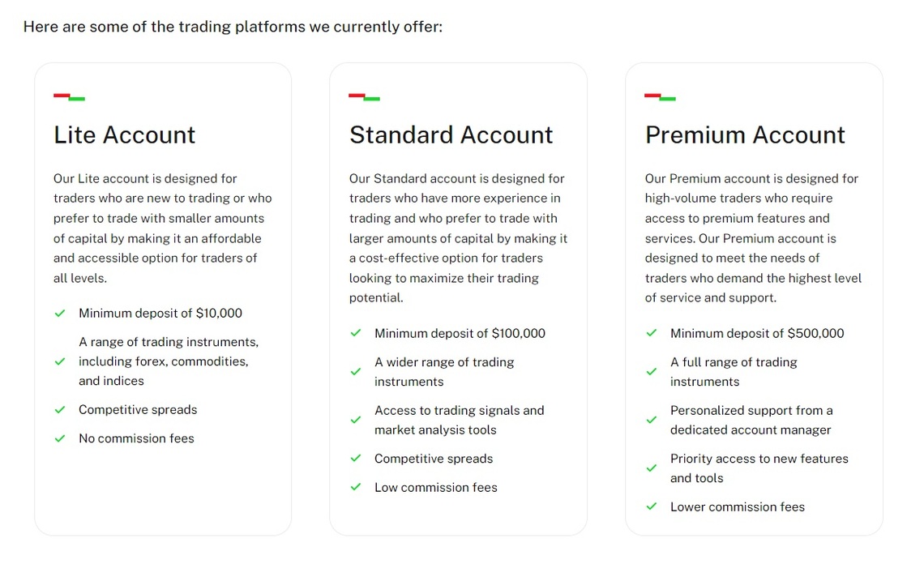Viewport: 924px width, 564px height.
Task: Click checkmark beside Priority access to new features
Action: point(651,468)
